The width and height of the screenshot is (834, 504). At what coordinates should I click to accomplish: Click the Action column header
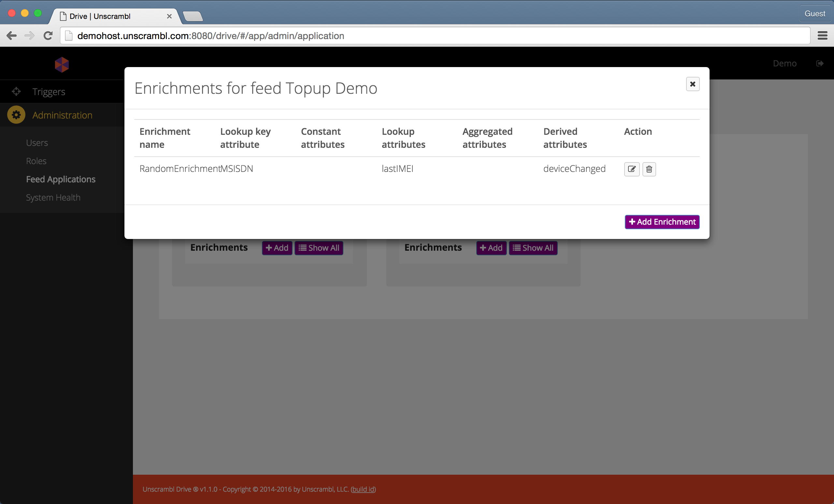pos(638,132)
